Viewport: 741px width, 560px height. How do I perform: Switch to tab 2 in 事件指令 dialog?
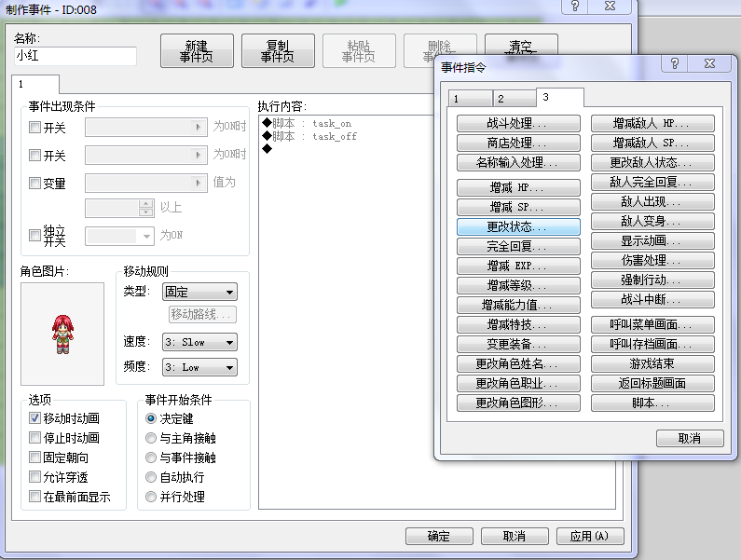click(515, 98)
